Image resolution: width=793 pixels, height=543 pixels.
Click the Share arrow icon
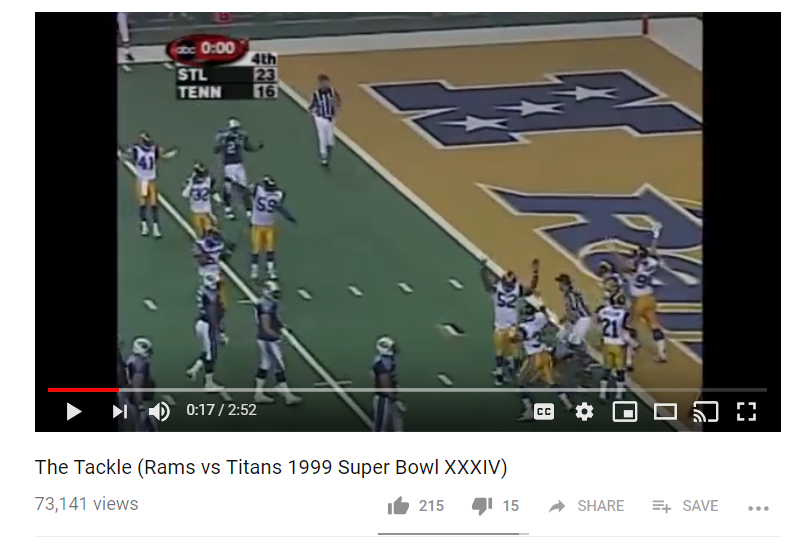click(557, 506)
